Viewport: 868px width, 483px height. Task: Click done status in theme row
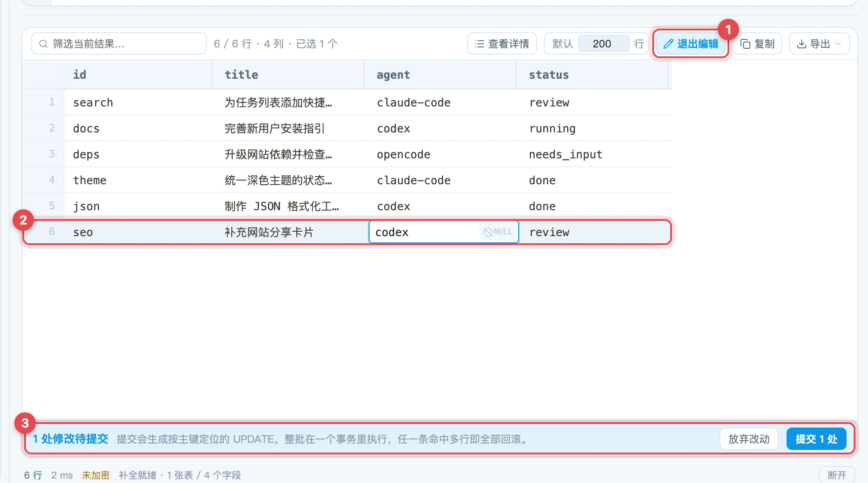592,180
